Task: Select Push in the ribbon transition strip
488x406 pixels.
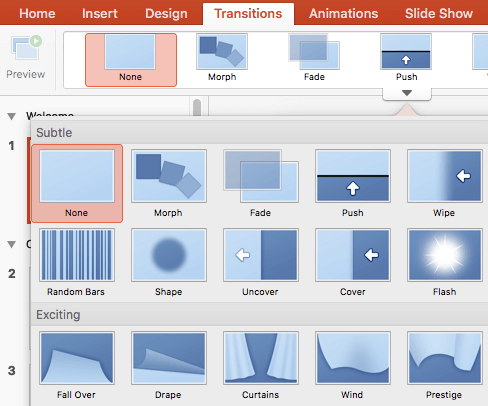Action: (406, 57)
